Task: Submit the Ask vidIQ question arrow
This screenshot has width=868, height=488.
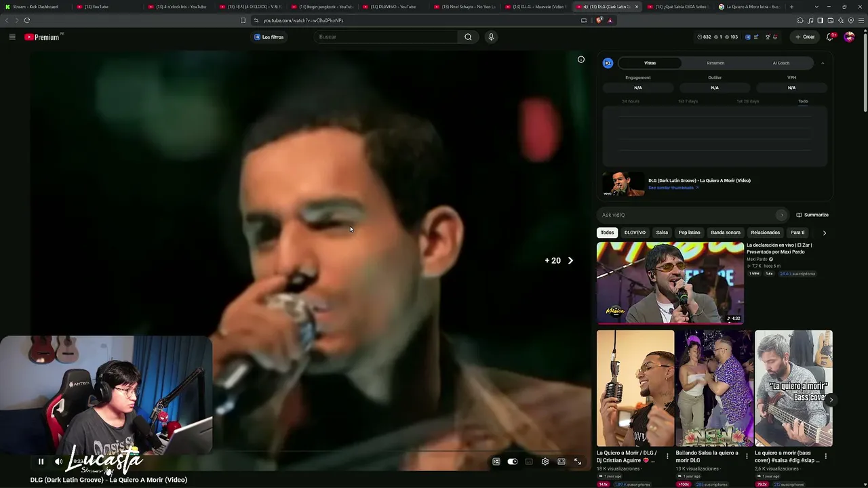Action: [782, 215]
